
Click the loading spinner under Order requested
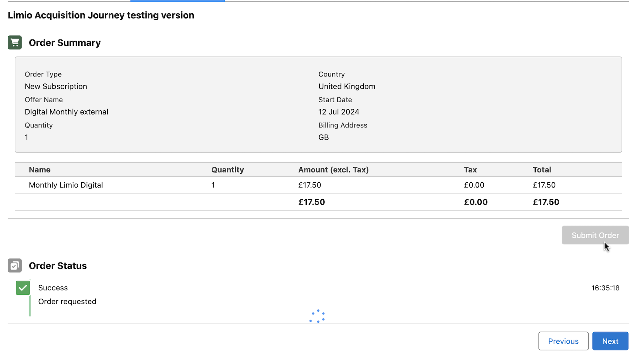pos(317,316)
